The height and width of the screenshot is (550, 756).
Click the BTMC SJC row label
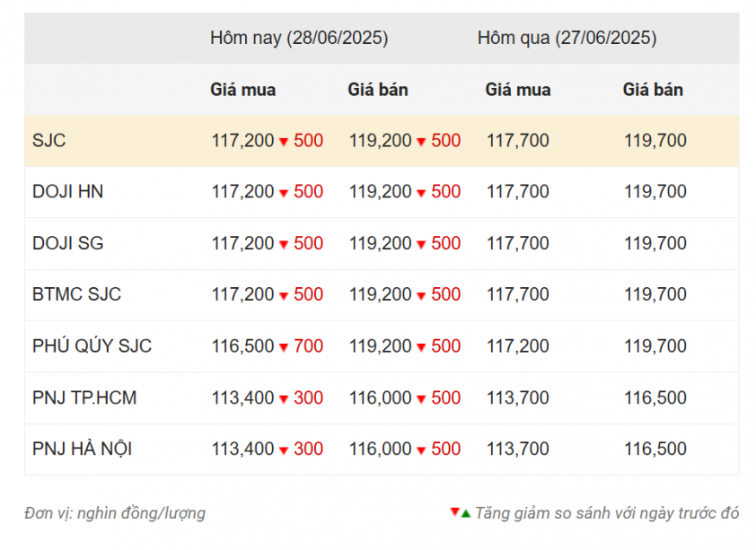(x=76, y=294)
